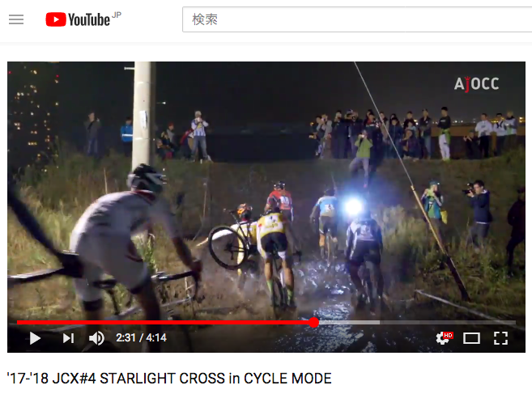This screenshot has height=394, width=532.
Task: Skip to the next video
Action: 68,338
